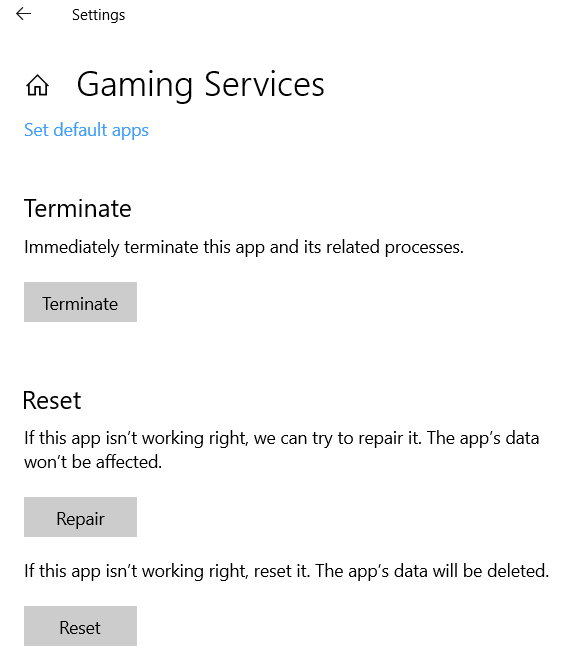
Task: Open the Set default apps link
Action: point(86,130)
